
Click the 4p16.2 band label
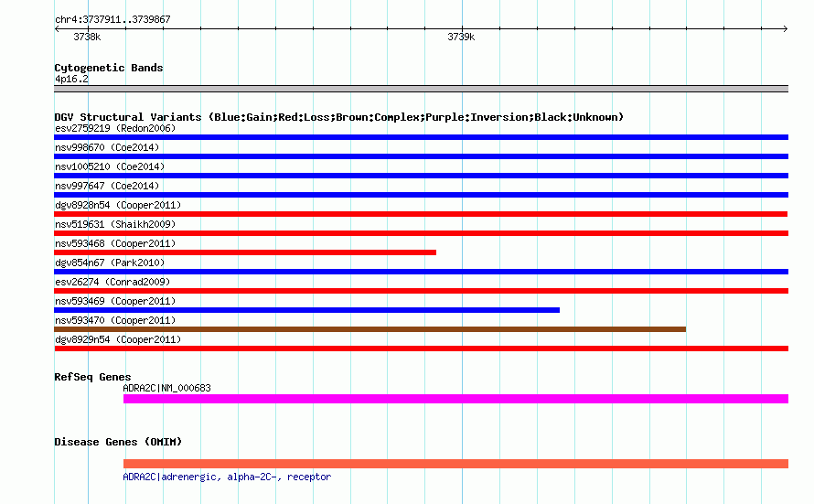[x=71, y=79]
